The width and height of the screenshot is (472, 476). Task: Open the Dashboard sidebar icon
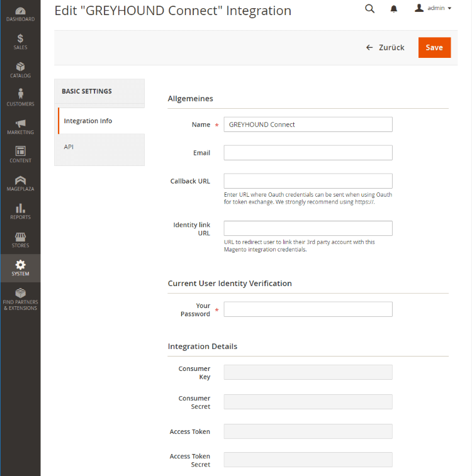(20, 11)
